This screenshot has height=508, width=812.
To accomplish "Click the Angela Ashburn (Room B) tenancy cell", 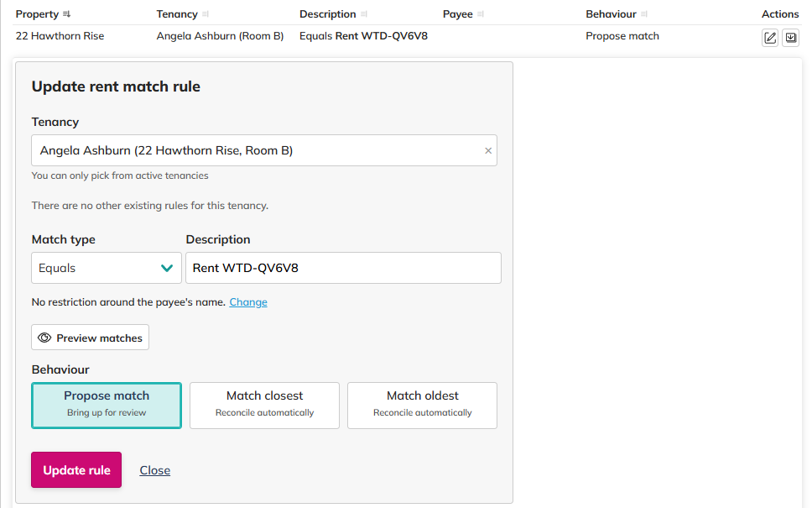I will point(220,36).
